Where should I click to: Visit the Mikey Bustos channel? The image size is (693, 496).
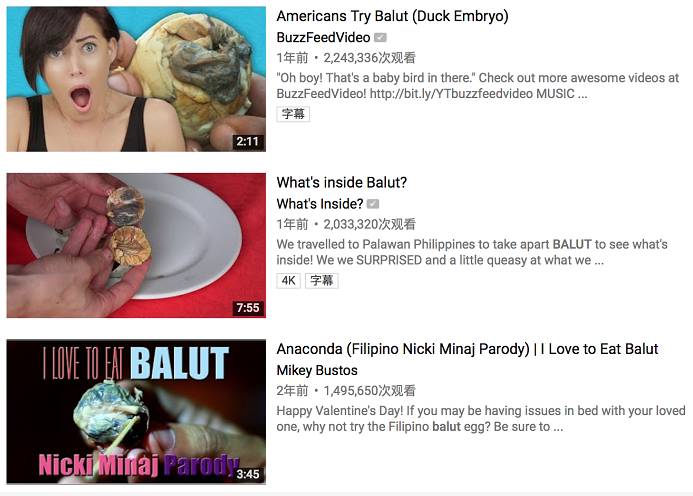[x=317, y=370]
